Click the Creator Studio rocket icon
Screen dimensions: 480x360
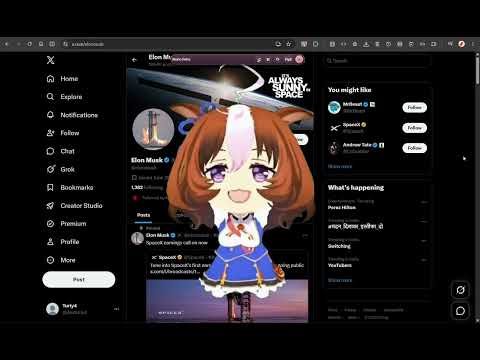(x=50, y=206)
